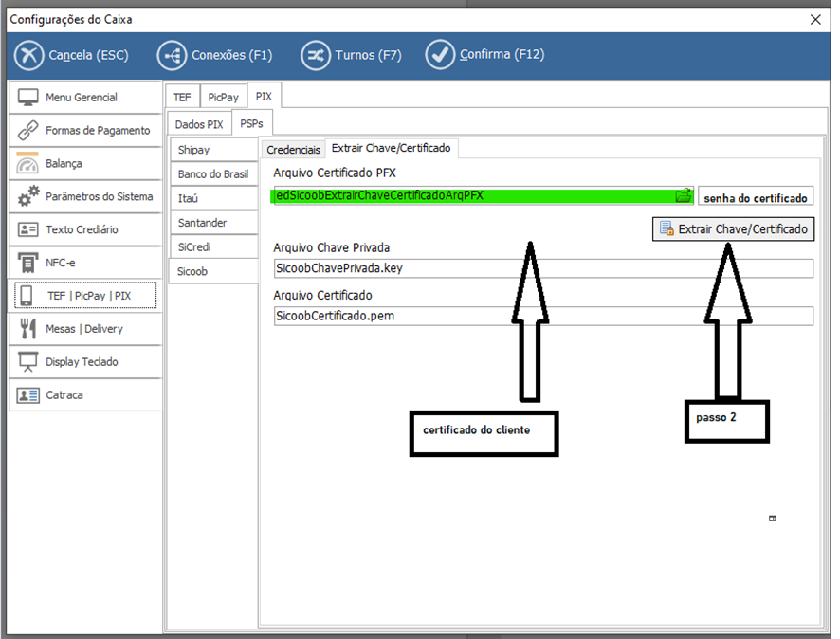Switch to the TEF tab

point(182,98)
